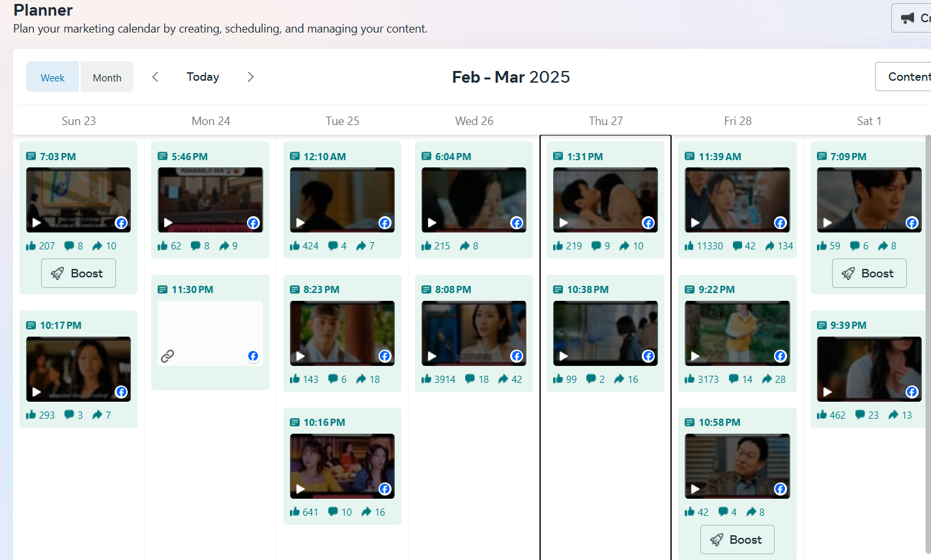The width and height of the screenshot is (931, 560).
Task: Click Facebook badge on Thu 10:38 PM thumbnail
Action: point(648,356)
